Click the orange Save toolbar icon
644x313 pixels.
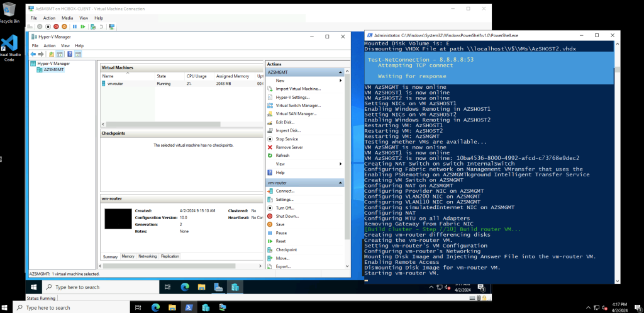tap(64, 26)
